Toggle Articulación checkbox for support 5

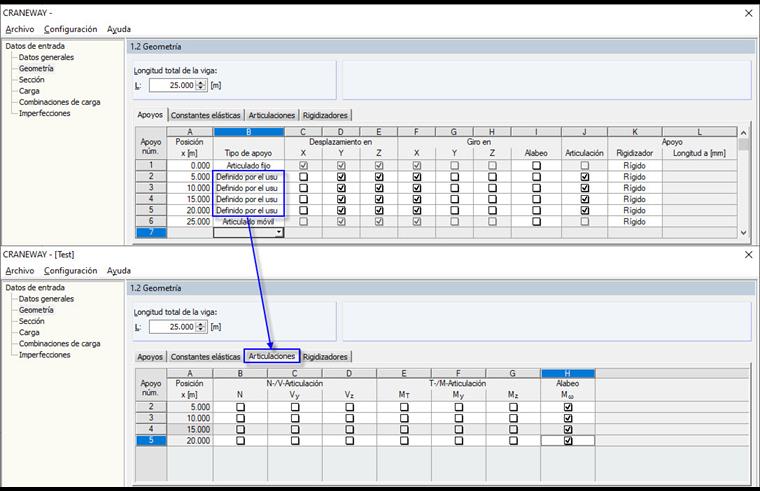585,210
